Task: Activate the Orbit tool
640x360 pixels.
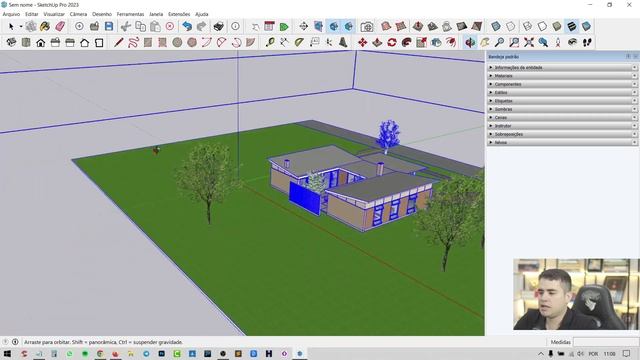Action: click(470, 42)
